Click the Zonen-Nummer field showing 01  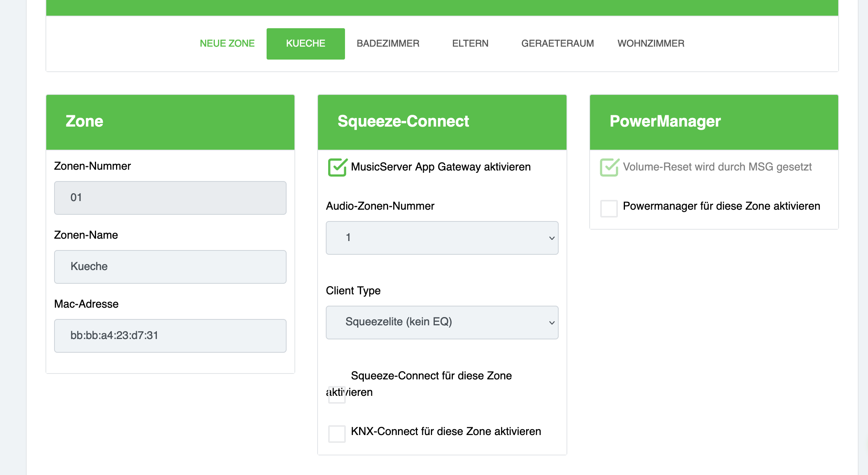pos(170,198)
